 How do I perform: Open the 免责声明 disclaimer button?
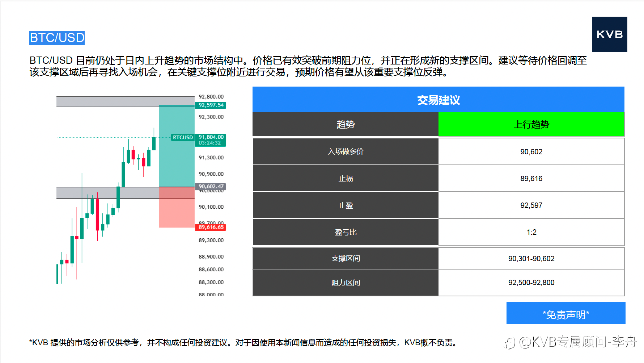[x=566, y=313]
